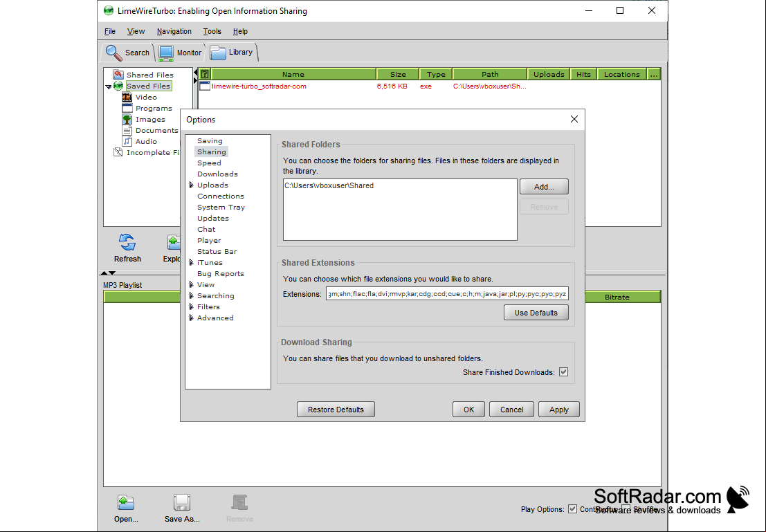Click the Save As playlist icon

182,502
